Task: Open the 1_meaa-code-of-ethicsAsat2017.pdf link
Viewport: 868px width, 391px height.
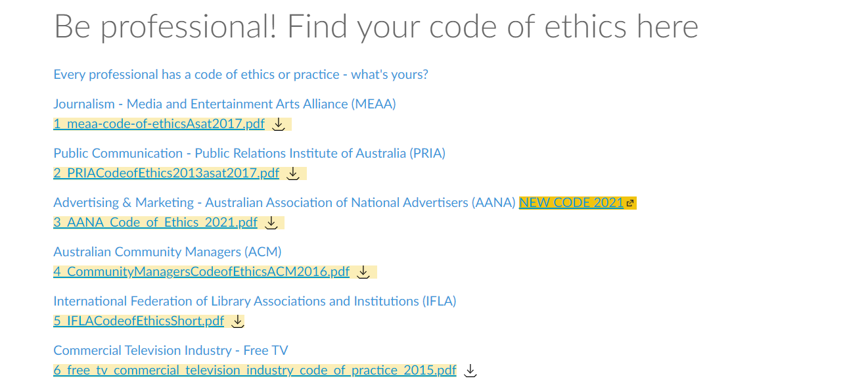Action: pos(159,124)
